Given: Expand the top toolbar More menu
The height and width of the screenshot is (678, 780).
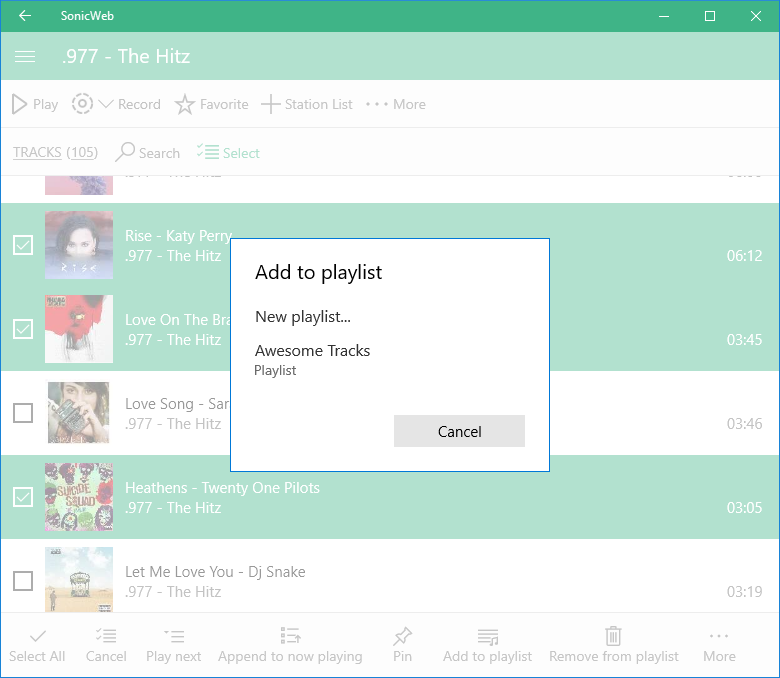Looking at the screenshot, I should (395, 104).
